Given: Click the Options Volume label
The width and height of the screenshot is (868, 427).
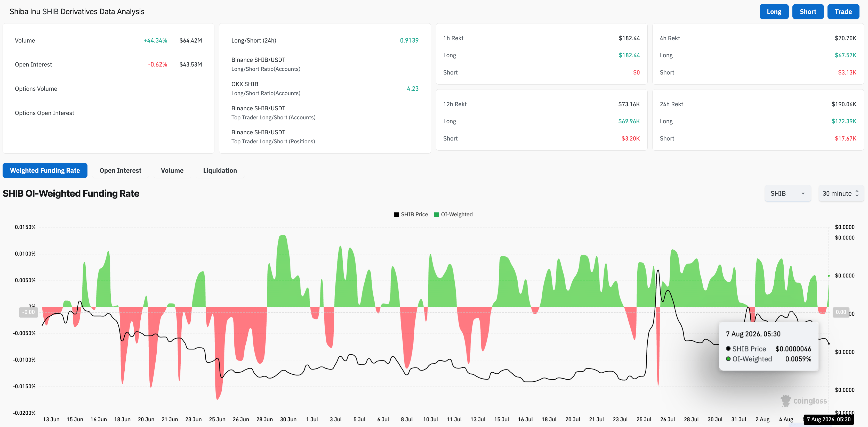Looking at the screenshot, I should click(36, 88).
